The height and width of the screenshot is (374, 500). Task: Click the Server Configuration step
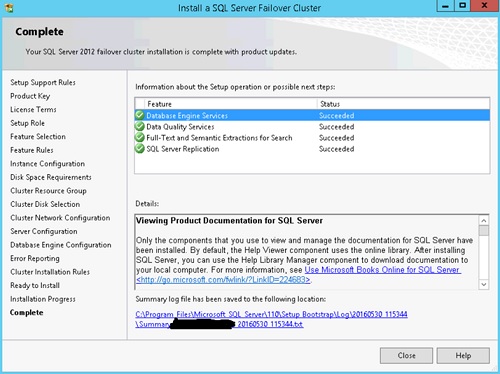click(x=44, y=231)
